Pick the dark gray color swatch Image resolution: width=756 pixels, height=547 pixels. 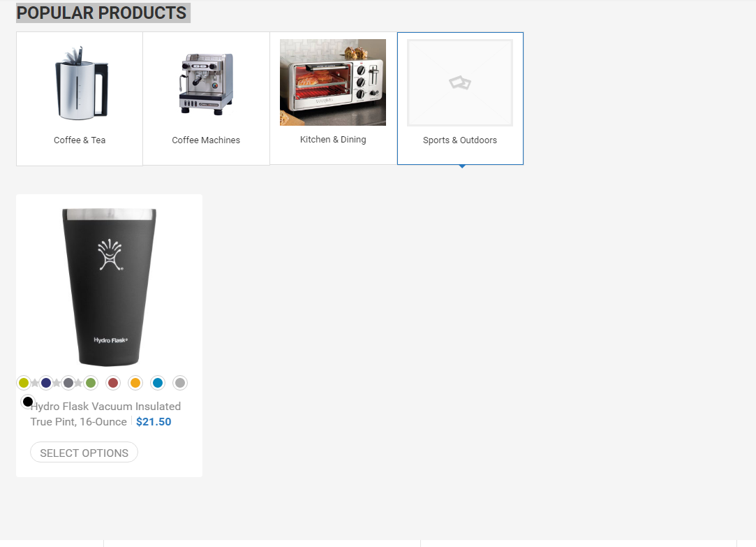click(68, 383)
